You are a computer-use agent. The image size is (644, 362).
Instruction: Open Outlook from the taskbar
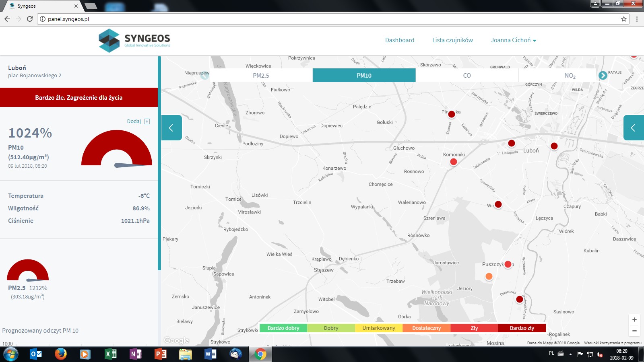pos(36,354)
